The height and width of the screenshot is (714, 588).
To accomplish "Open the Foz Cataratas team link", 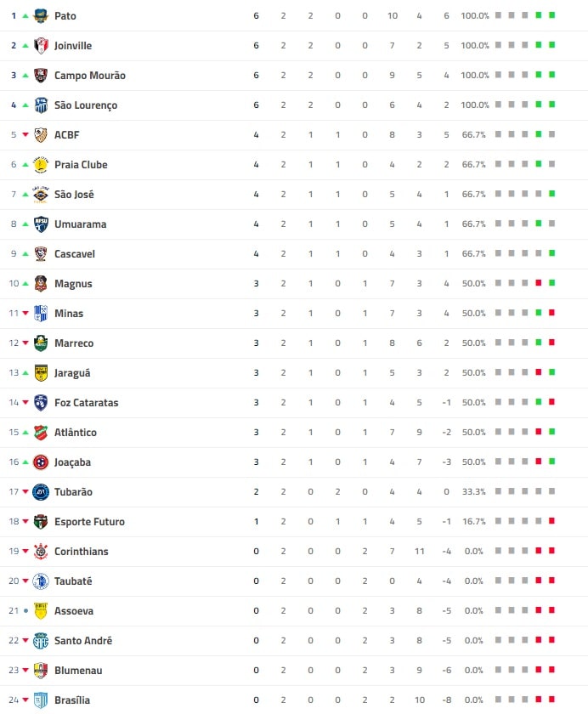I will click(x=87, y=403).
